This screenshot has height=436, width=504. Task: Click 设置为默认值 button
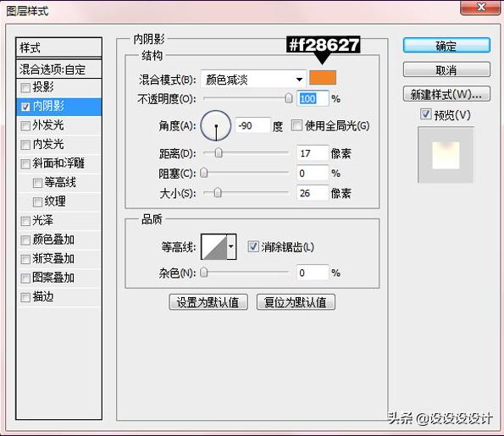pos(208,302)
